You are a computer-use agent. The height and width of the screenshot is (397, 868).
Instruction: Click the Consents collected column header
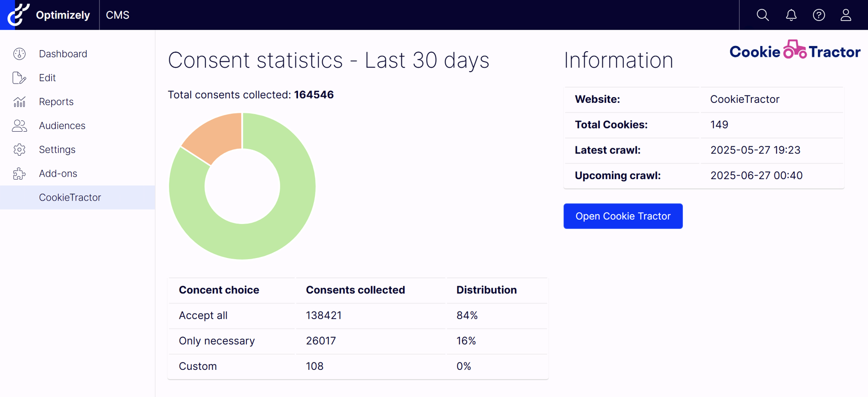point(355,290)
